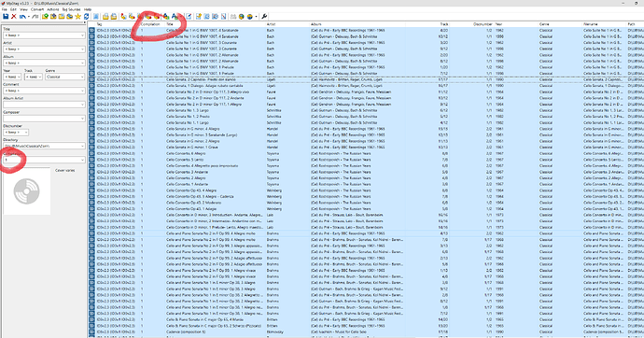Screen dimensions: 644x338
Task: Sort by the Tag column header
Action: pos(99,24)
